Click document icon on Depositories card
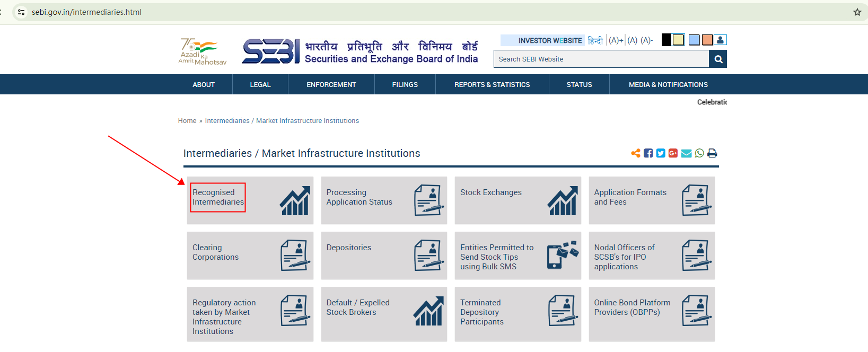The image size is (868, 352). coord(429,256)
